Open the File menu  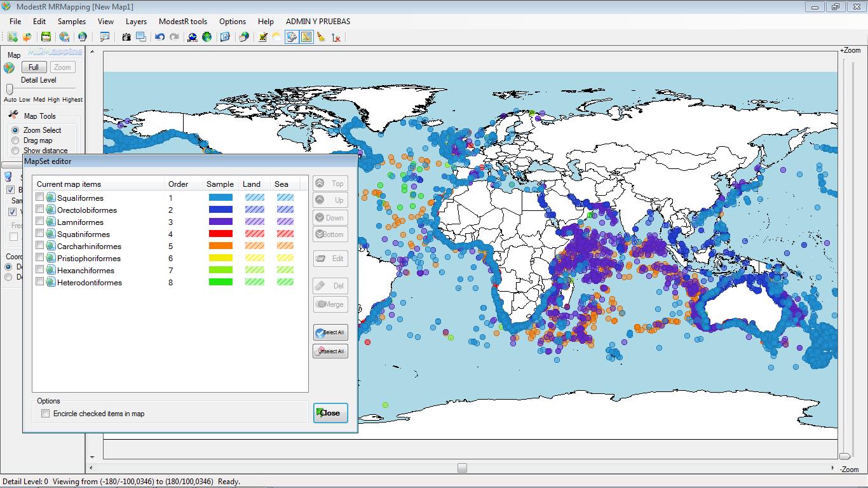[15, 21]
